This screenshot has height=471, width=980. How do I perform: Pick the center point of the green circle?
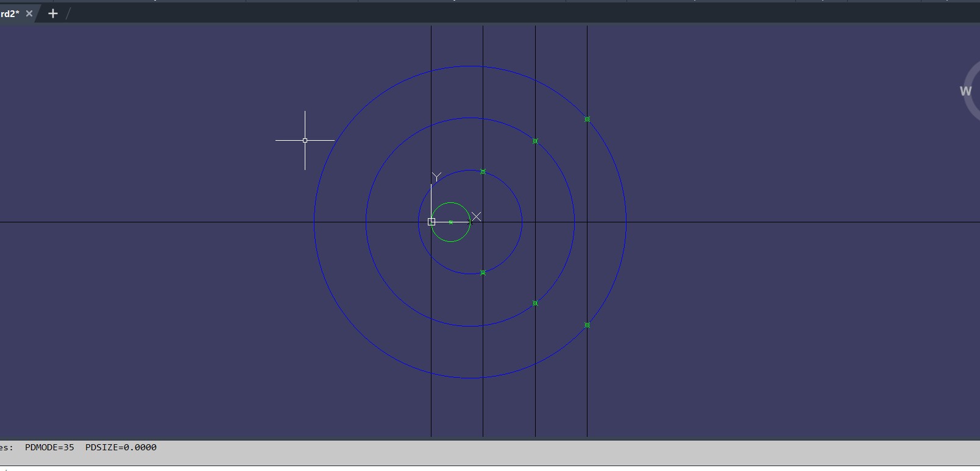(451, 222)
